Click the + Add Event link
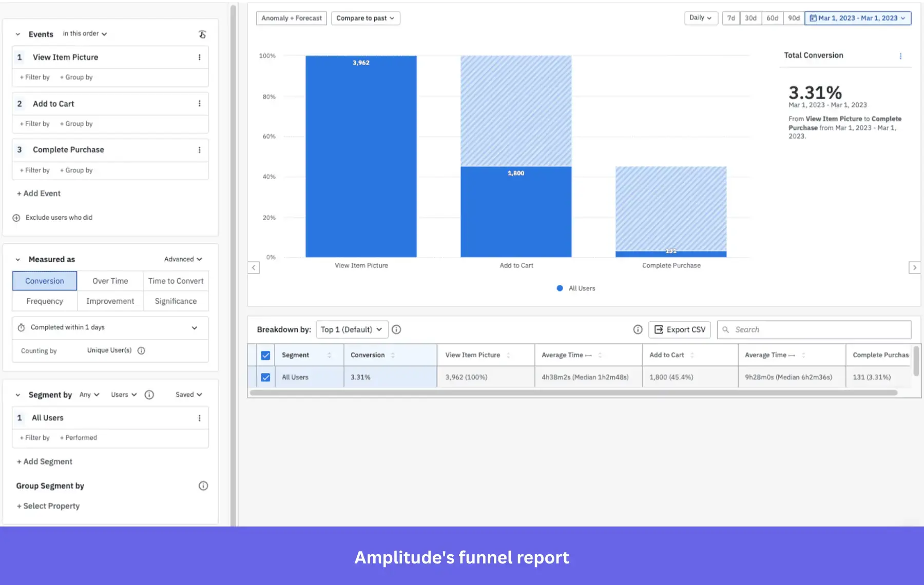 point(38,193)
